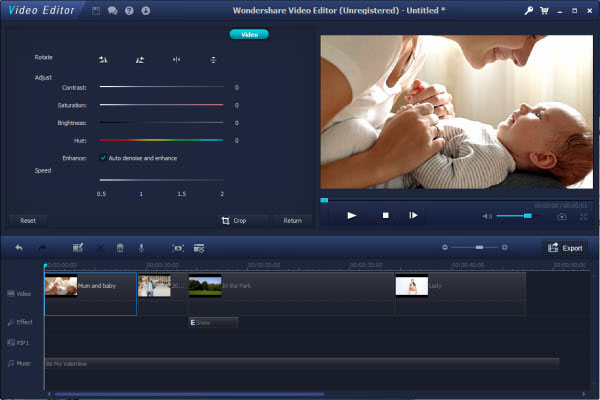Open the edit clip toolbar icon
This screenshot has height=400, width=600.
click(78, 248)
